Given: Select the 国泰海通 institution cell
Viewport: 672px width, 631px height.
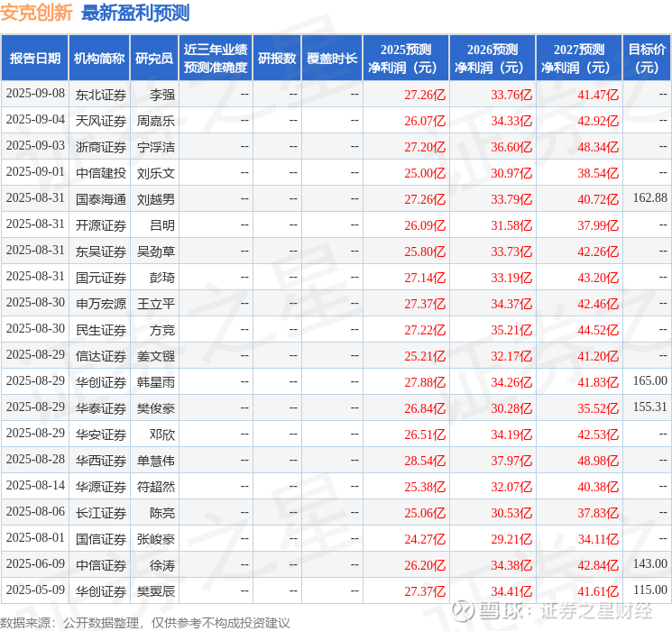Looking at the screenshot, I should 101,199.
